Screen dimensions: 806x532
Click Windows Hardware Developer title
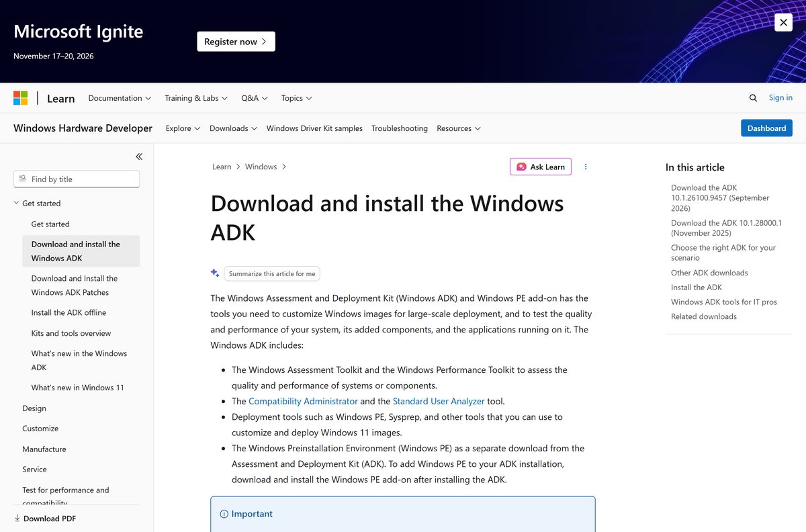coord(83,128)
